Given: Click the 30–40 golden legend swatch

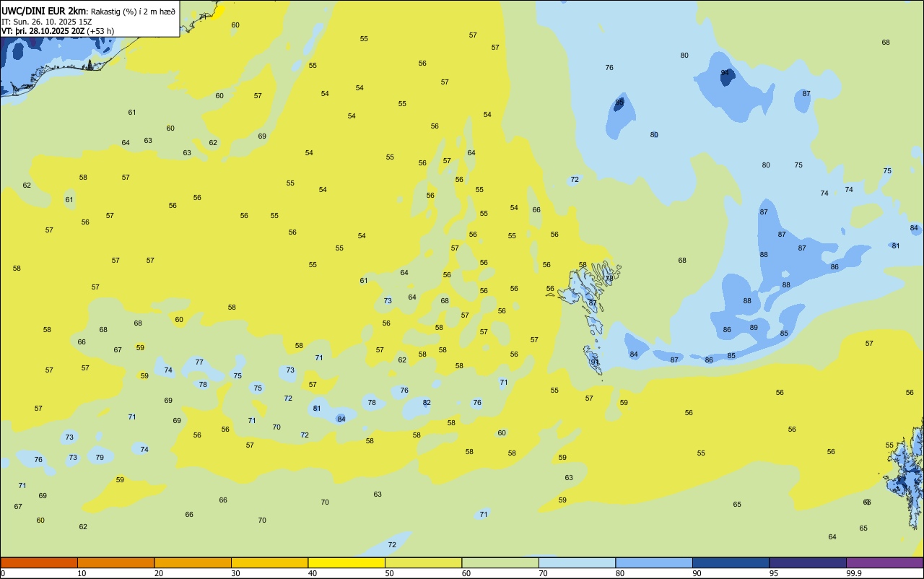Looking at the screenshot, I should click(269, 562).
